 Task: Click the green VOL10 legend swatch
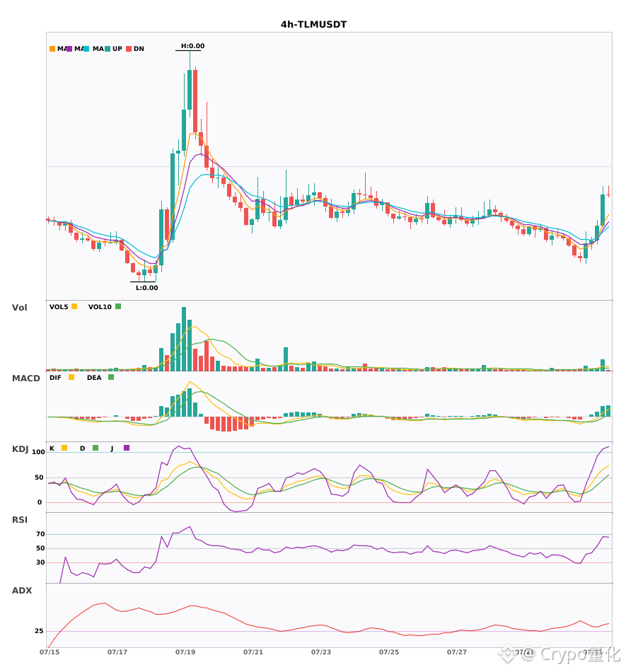[118, 306]
